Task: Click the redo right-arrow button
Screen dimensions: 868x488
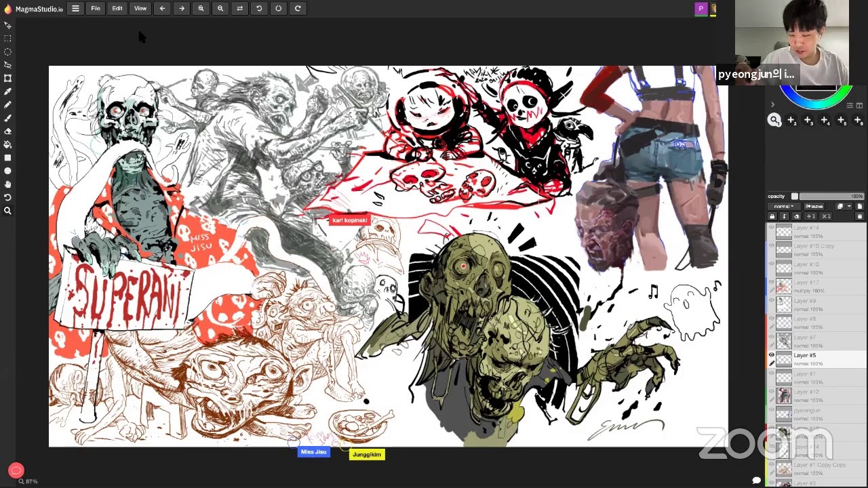Action: pyautogui.click(x=182, y=8)
